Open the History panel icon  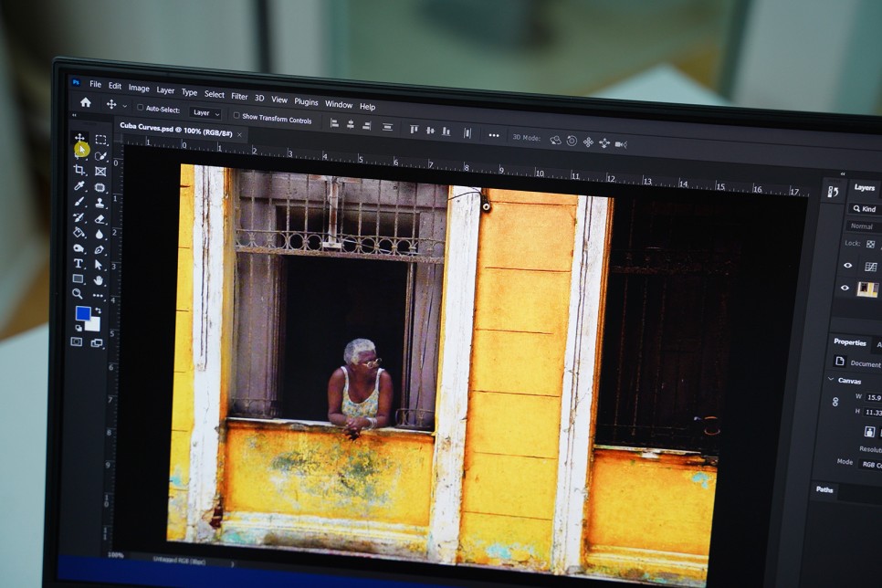(833, 192)
